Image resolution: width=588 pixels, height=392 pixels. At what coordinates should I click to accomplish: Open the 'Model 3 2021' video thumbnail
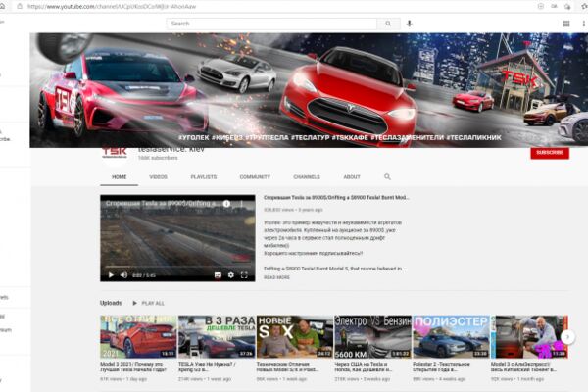(x=138, y=337)
